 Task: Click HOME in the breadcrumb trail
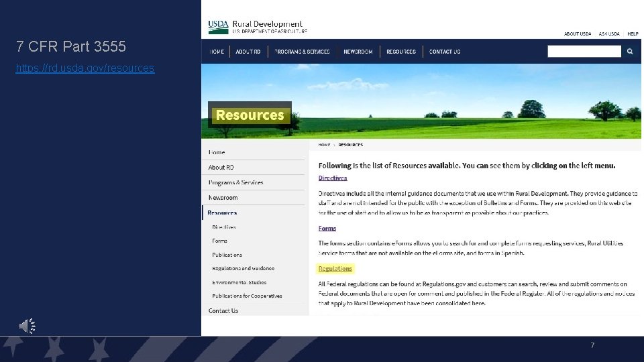324,145
